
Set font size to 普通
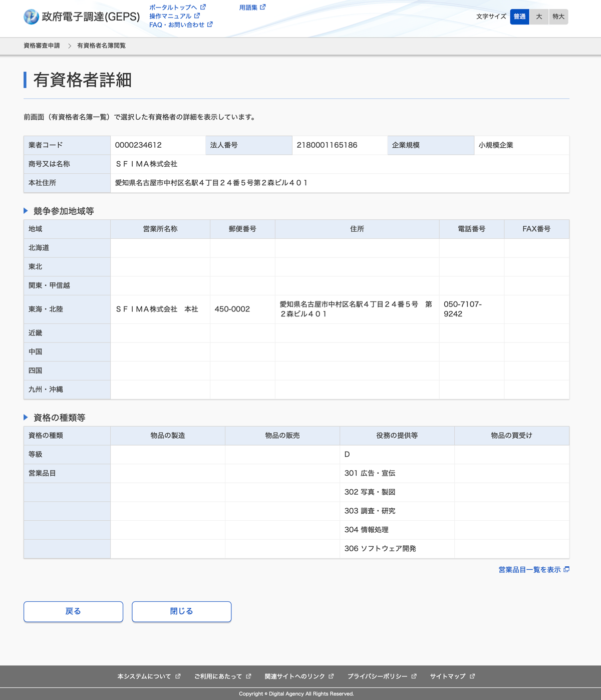coord(519,17)
